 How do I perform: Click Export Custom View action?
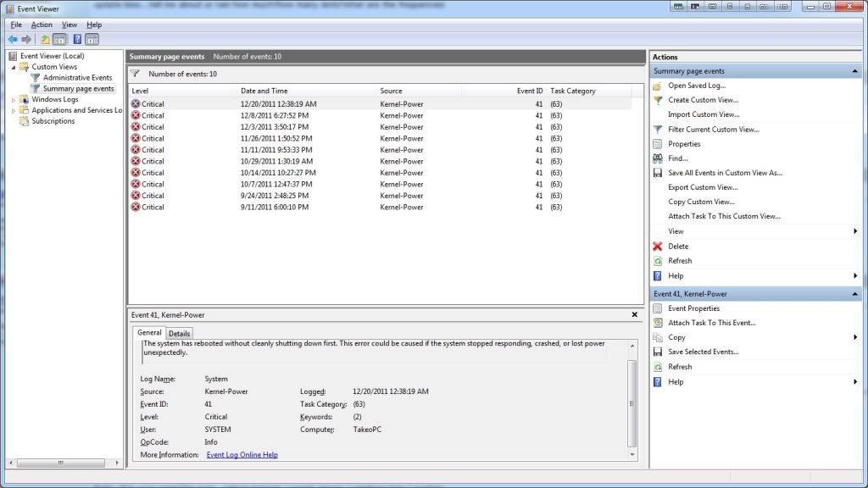tap(703, 187)
